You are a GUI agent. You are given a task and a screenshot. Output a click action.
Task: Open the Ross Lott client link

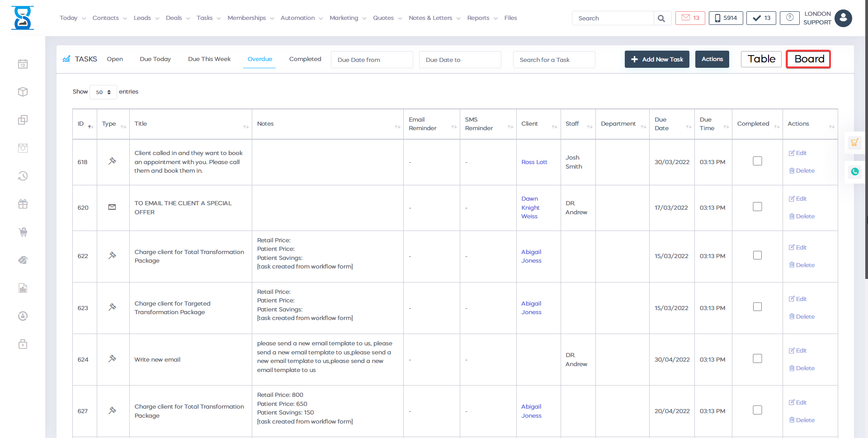[534, 162]
